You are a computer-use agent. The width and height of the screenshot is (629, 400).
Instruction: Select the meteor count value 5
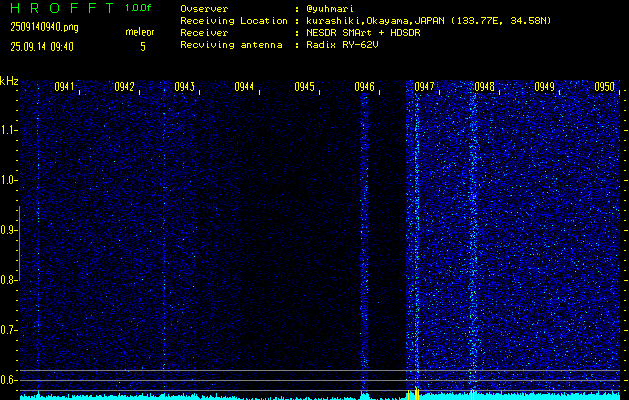pos(143,47)
